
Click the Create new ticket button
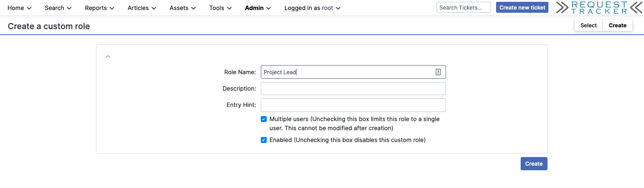tap(522, 8)
